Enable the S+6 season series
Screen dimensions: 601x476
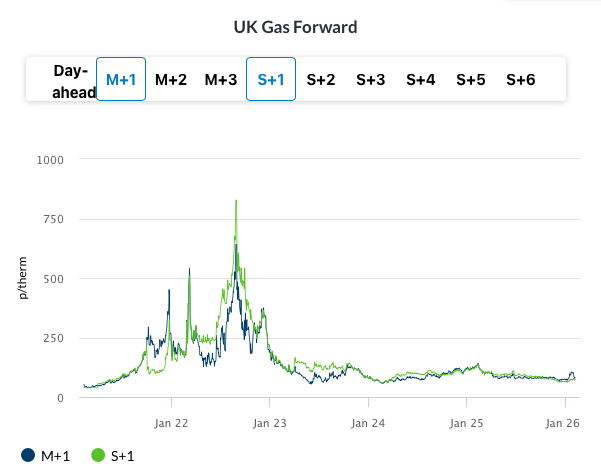pyautogui.click(x=521, y=80)
